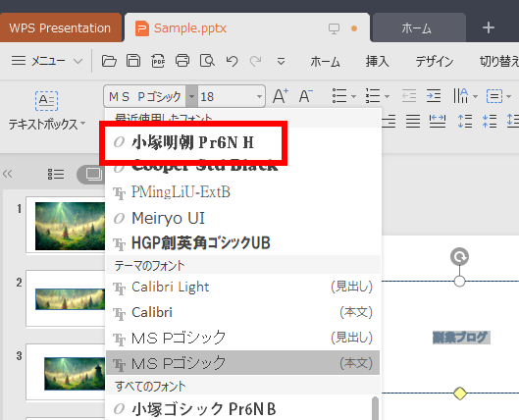
Task: Choose font Meiryo UI from recent list
Action: click(243, 218)
